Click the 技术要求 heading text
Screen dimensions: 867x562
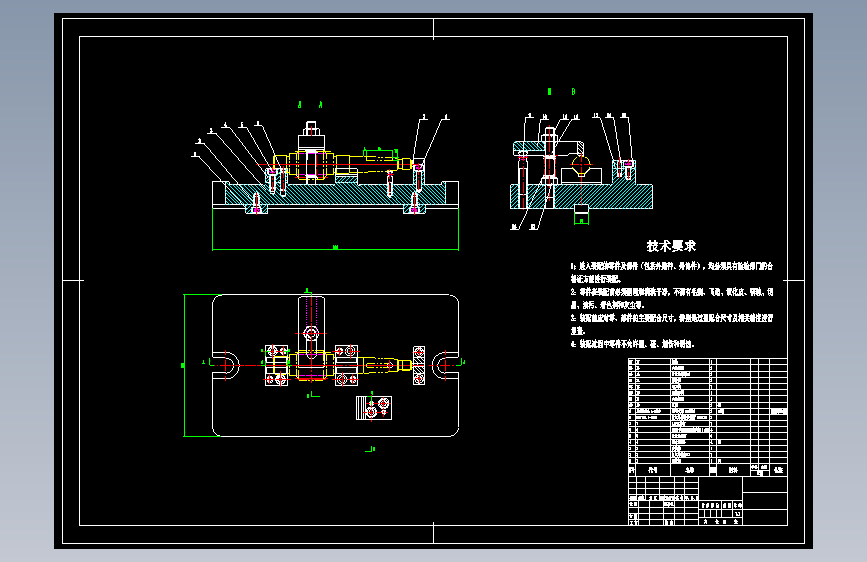[671, 246]
